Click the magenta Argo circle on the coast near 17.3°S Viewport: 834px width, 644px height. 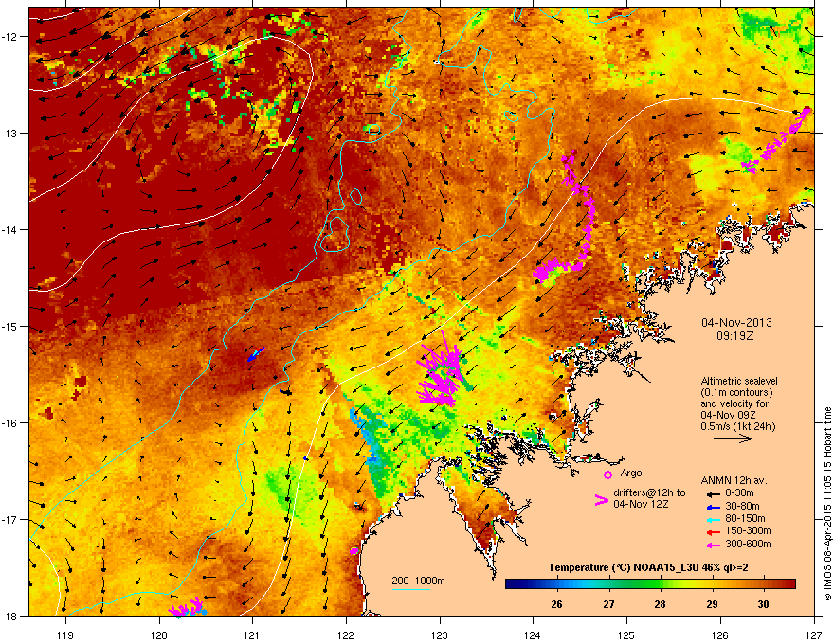[x=354, y=551]
